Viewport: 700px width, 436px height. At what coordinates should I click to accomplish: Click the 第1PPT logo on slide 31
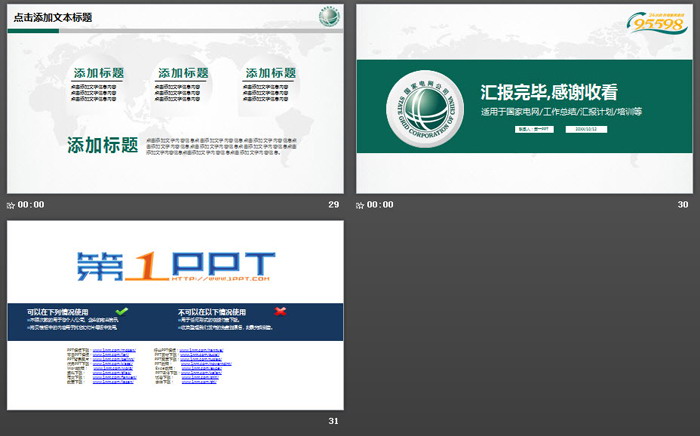[x=176, y=266]
